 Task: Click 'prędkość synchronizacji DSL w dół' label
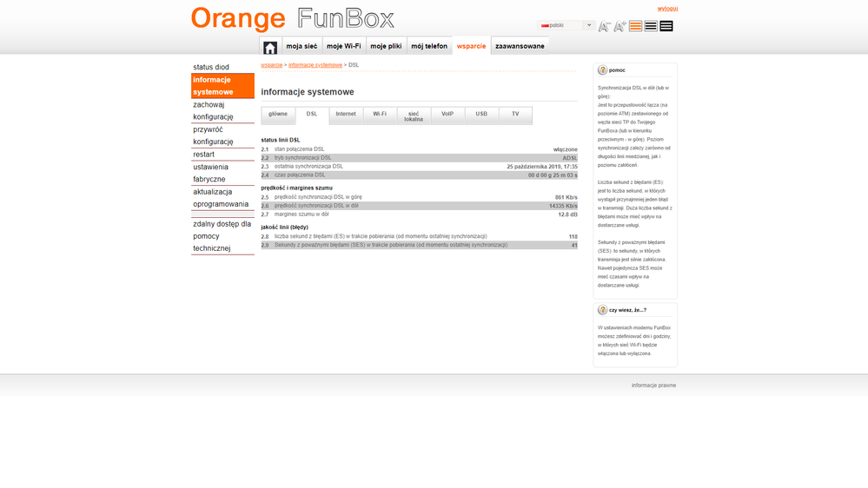tap(316, 205)
